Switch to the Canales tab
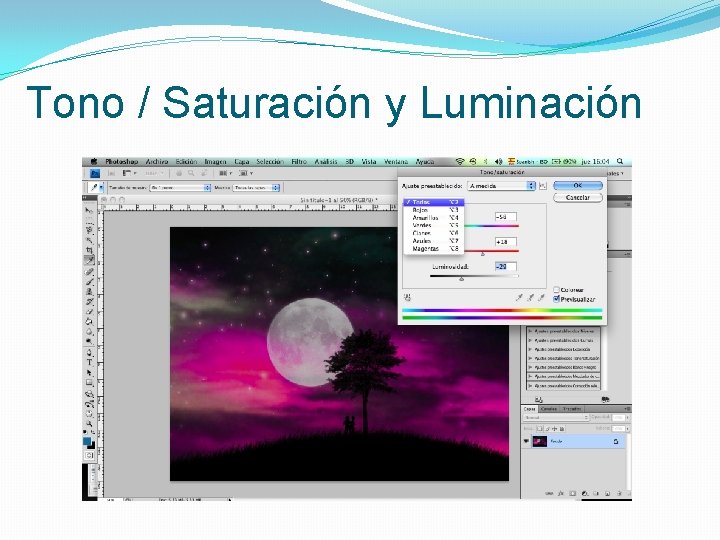Viewport: 720px width, 540px height. coord(549,409)
